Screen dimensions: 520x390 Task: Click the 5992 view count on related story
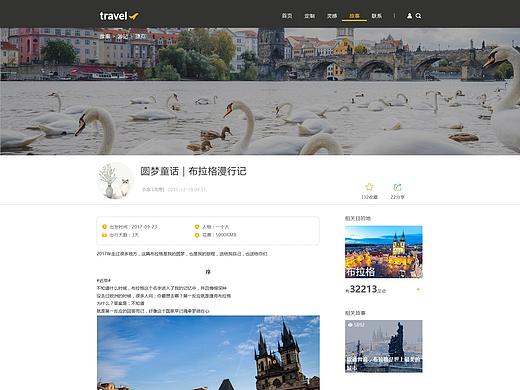tap(359, 325)
